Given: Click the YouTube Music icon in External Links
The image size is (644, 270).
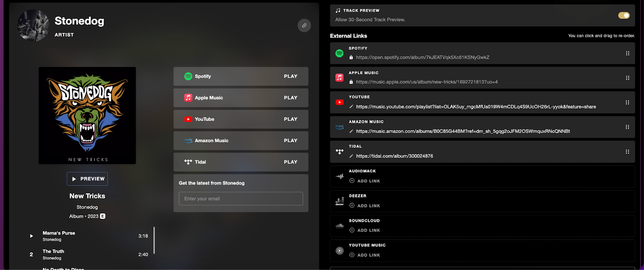Looking at the screenshot, I should click(339, 251).
